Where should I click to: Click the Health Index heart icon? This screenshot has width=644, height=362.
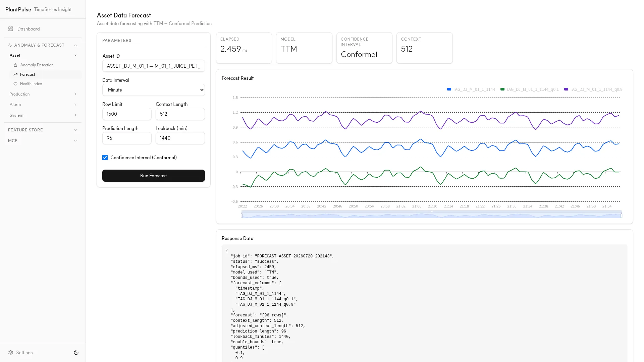[15, 84]
